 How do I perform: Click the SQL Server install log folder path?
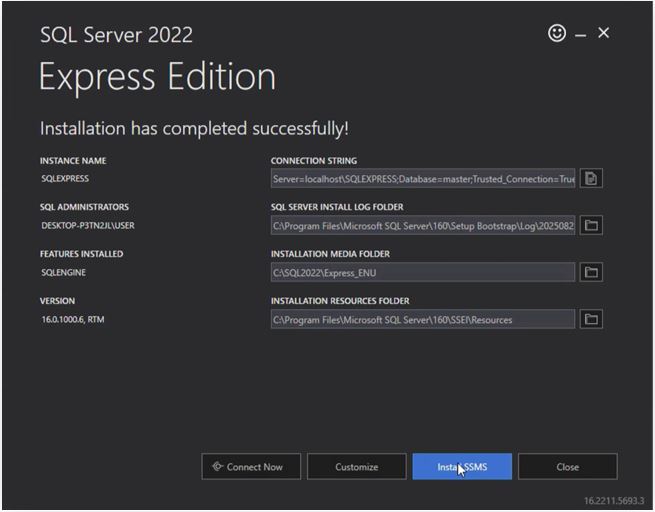[422, 226]
